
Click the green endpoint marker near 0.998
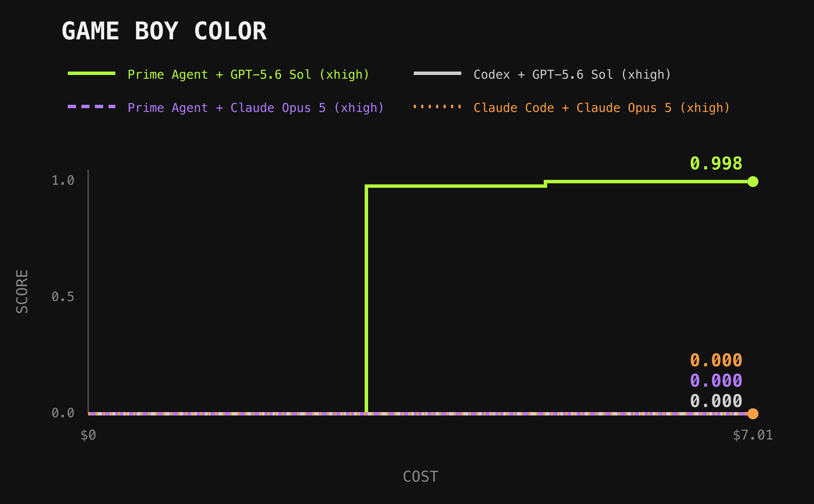click(753, 182)
